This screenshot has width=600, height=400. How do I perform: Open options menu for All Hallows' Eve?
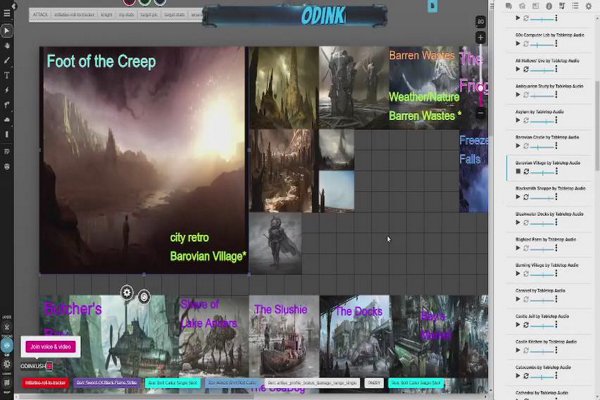point(556,69)
